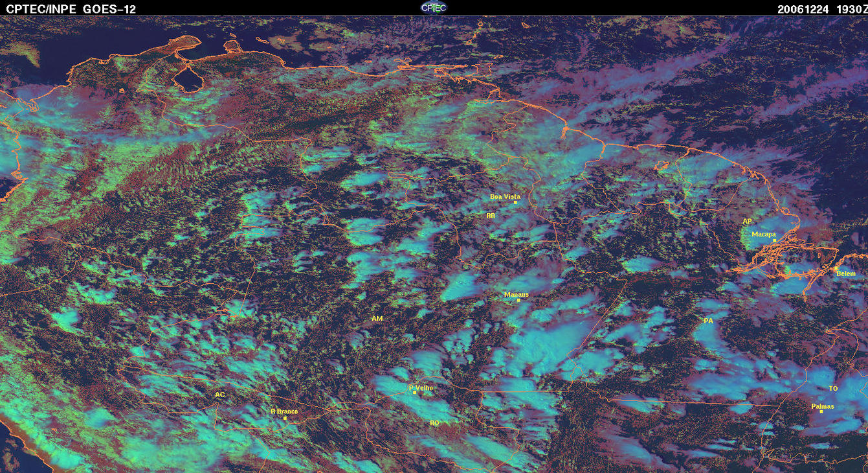Image resolution: width=868 pixels, height=473 pixels.
Task: Select the R Branco city marker
Action: tap(285, 418)
